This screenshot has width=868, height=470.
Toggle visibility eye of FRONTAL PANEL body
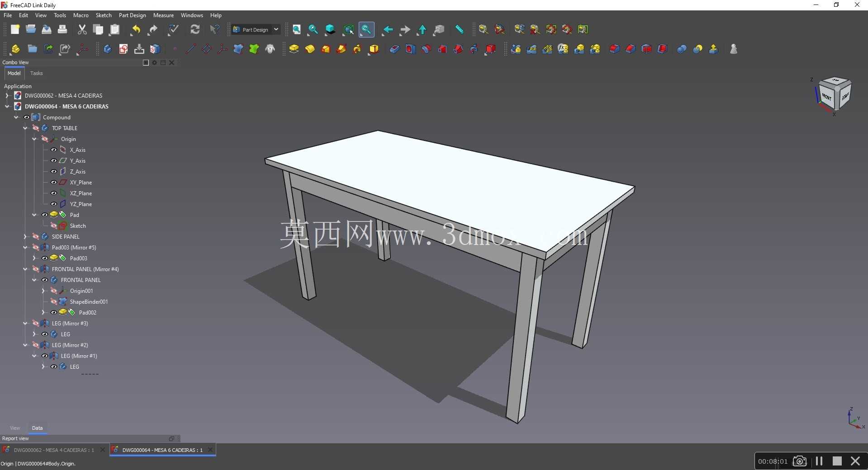(45, 280)
